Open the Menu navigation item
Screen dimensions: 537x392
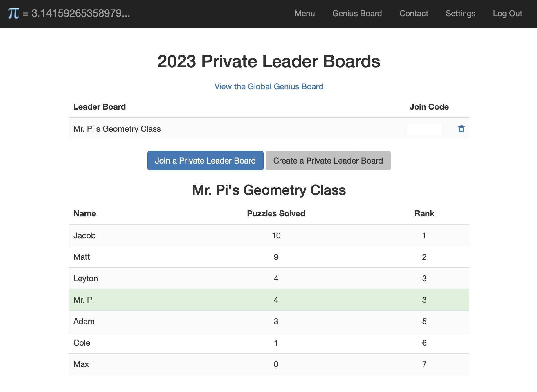304,14
